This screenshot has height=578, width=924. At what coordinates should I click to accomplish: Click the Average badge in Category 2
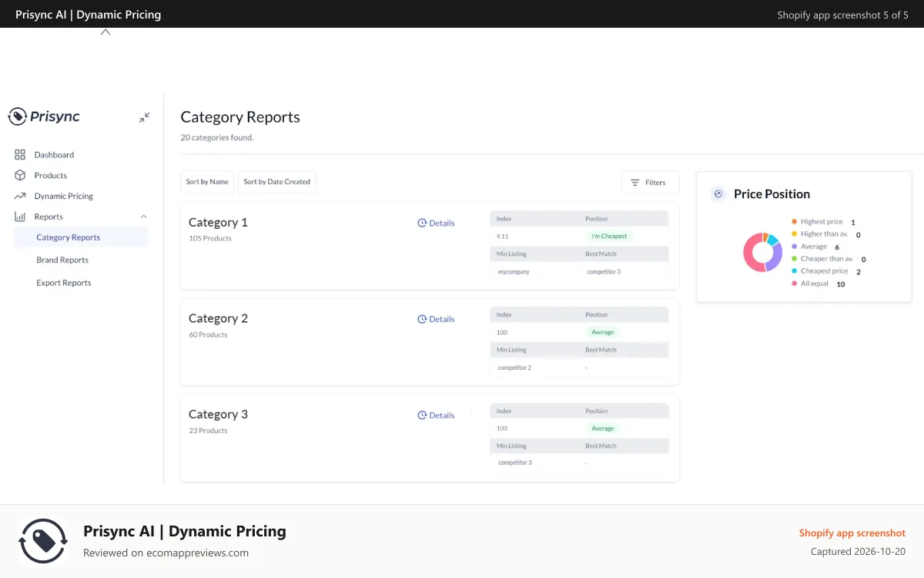point(603,332)
